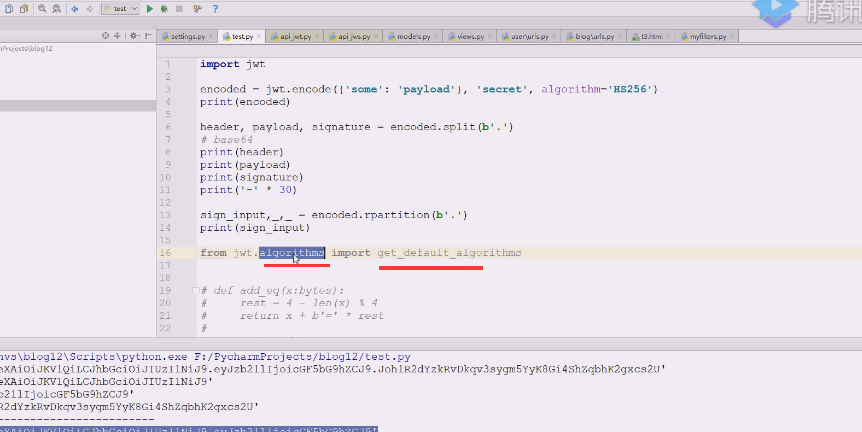Open Settings with the wrench icon

tap(197, 9)
